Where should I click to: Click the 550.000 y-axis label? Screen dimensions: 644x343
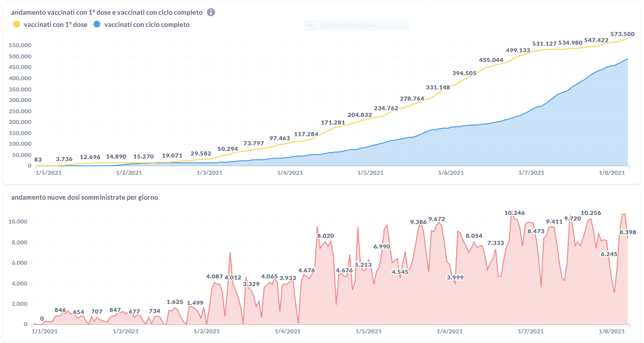[x=20, y=45]
